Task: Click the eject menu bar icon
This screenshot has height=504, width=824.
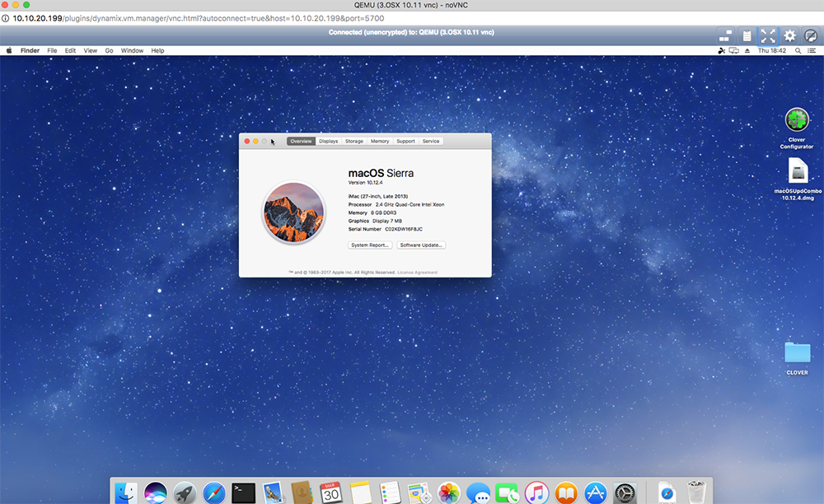Action: pos(747,50)
